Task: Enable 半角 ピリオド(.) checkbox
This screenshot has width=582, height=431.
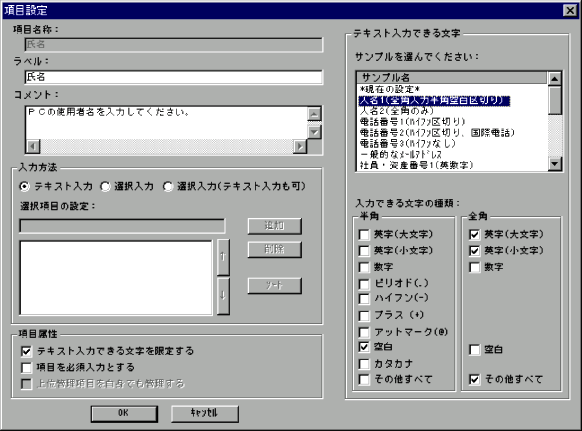Action: [364, 284]
